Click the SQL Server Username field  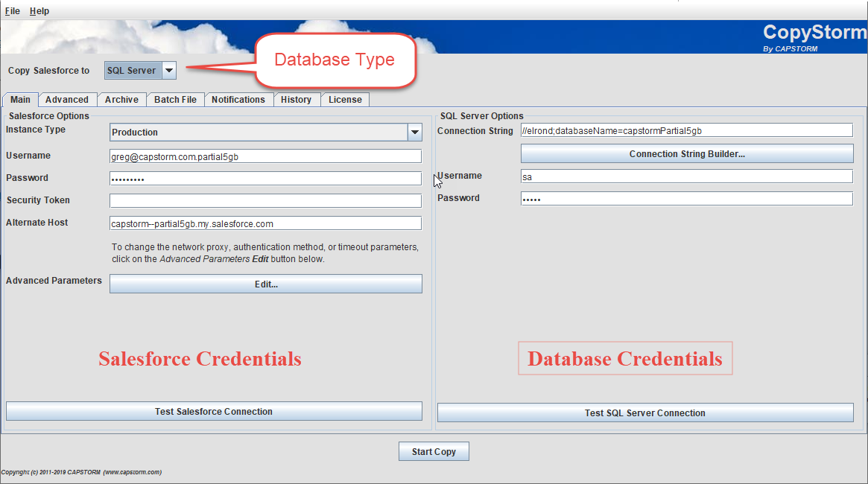687,176
